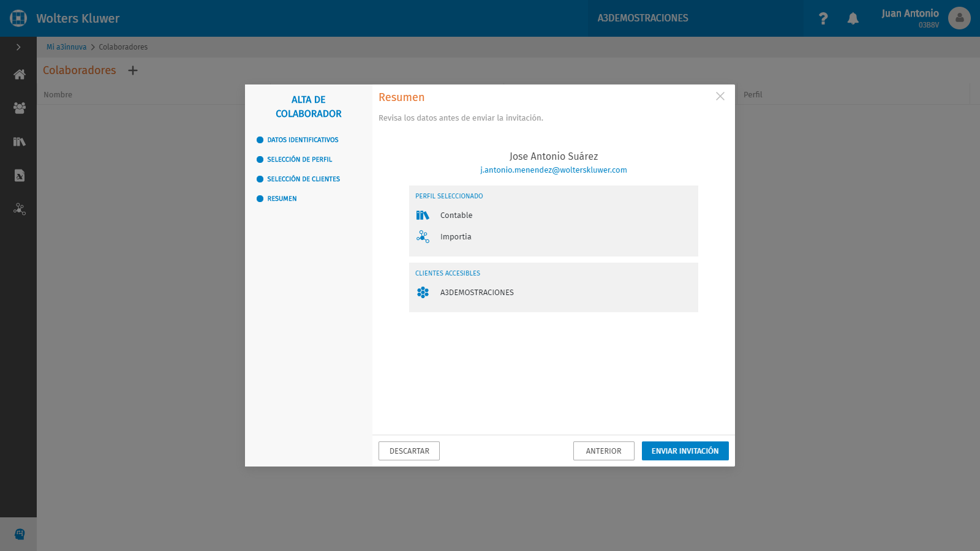Click the Descartar button
Viewport: 980px width, 551px height.
pyautogui.click(x=409, y=451)
